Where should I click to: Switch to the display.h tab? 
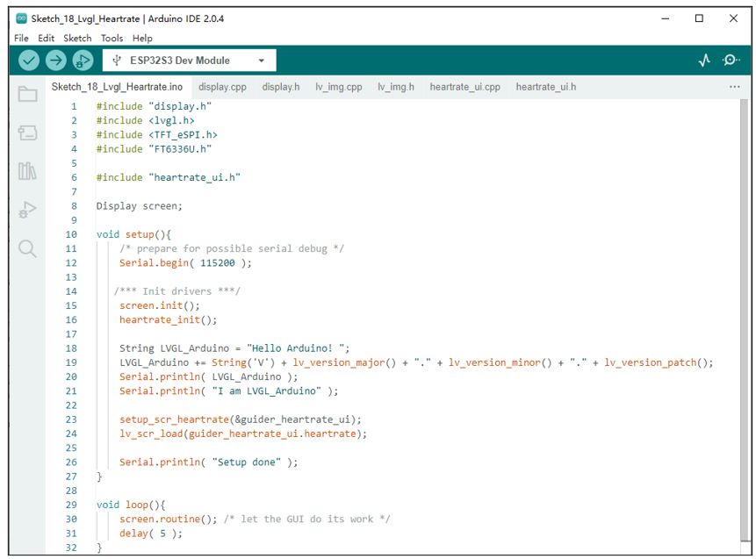[281, 87]
